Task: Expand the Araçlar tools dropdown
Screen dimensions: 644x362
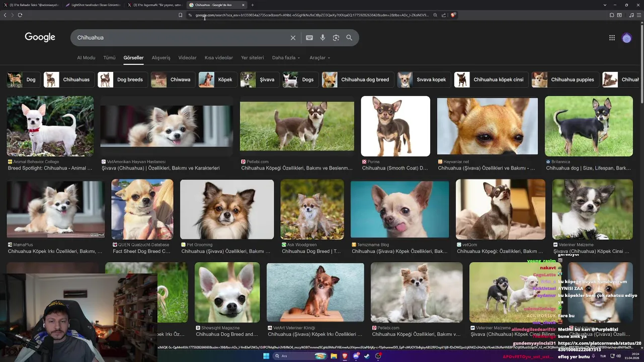Action: (x=319, y=58)
